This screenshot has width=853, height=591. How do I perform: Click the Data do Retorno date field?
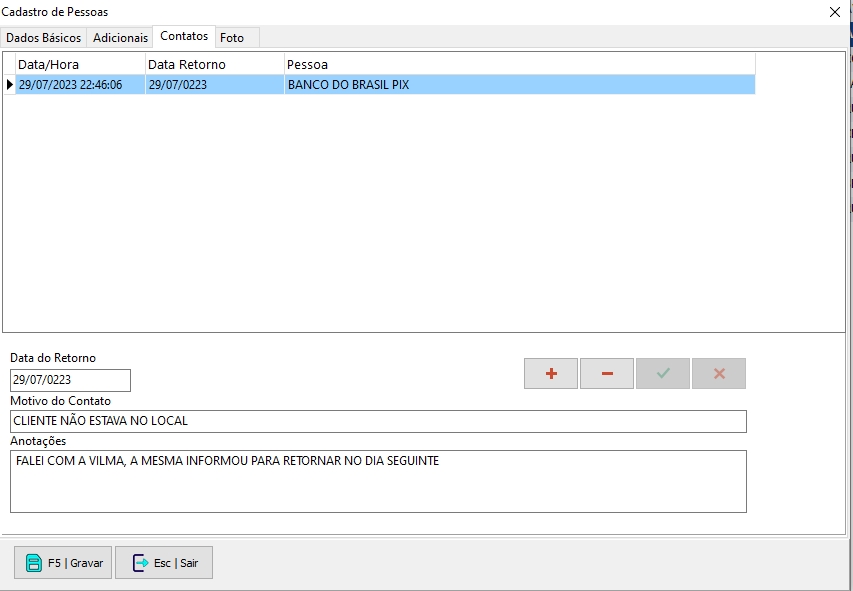tap(70, 380)
